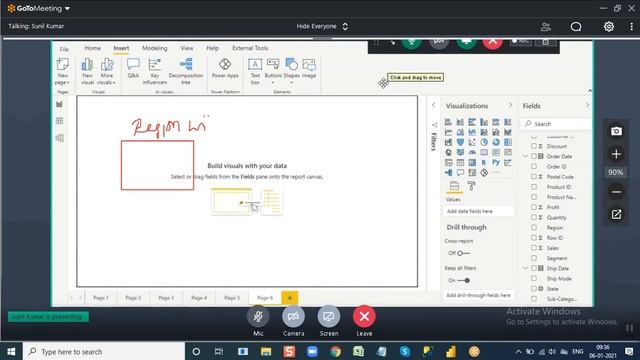
Task: Open the Hide Everyone view dropdown
Action: 322,26
